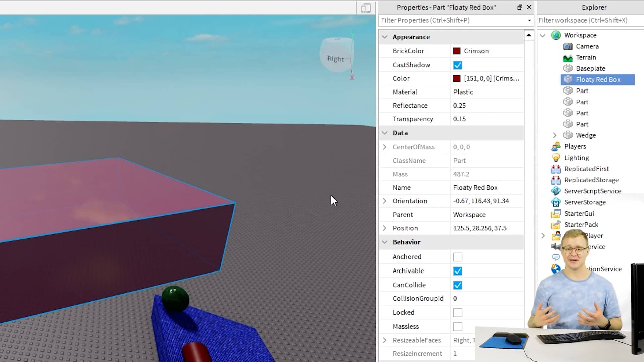Screen dimensions: 644x362
Task: Toggle the Anchored checkbox on
Action: click(x=458, y=257)
